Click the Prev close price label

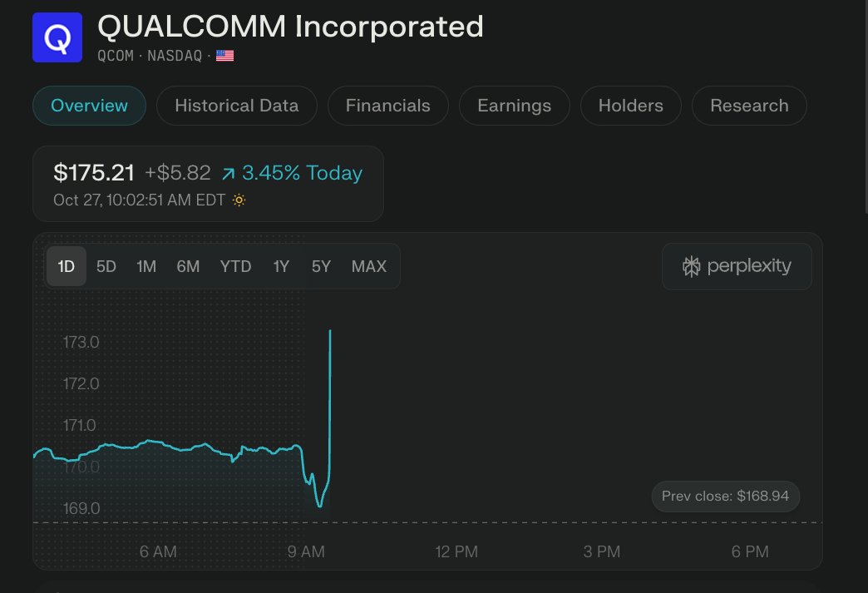pos(725,497)
